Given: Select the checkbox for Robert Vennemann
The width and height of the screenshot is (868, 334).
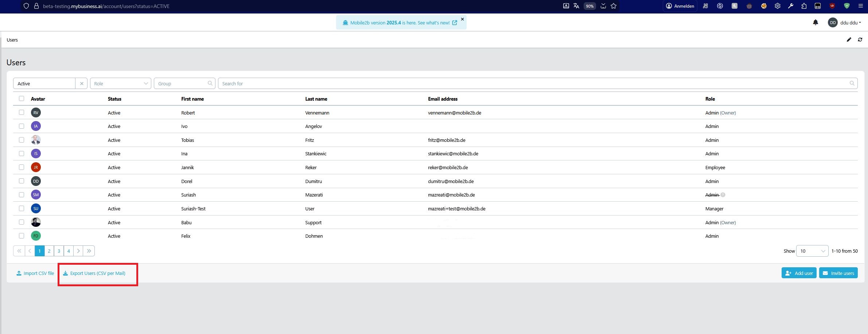Looking at the screenshot, I should 22,112.
